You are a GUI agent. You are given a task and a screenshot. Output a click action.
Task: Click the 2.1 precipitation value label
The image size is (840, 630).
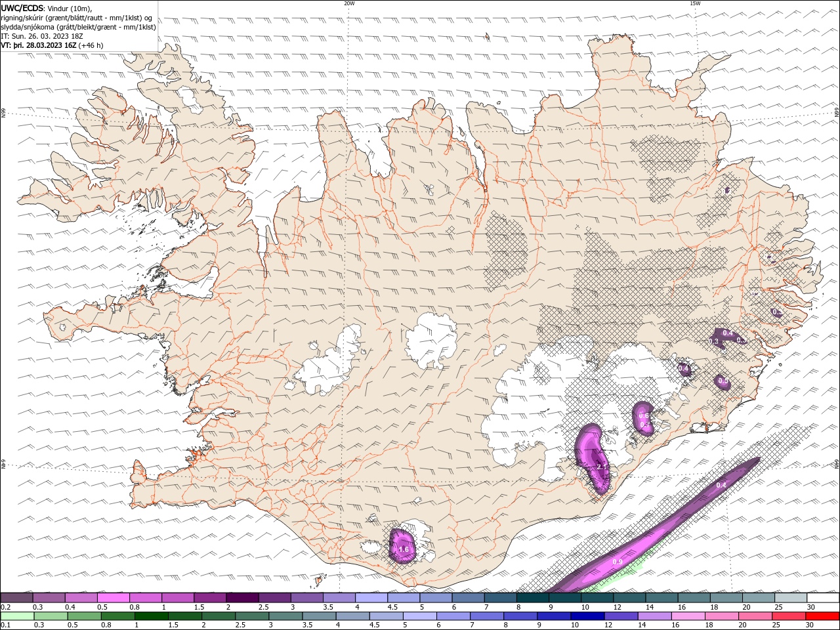pos(602,467)
